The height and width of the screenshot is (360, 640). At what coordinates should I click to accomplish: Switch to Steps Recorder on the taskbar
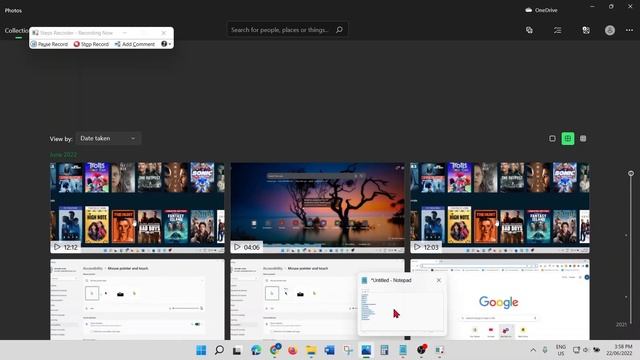[440, 350]
